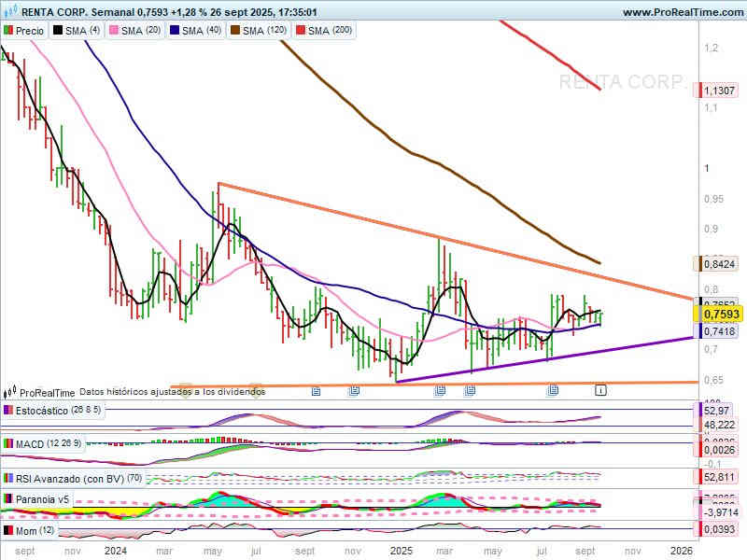Open the www.ProRealTime.com link
The image size is (747, 560).
[683, 12]
